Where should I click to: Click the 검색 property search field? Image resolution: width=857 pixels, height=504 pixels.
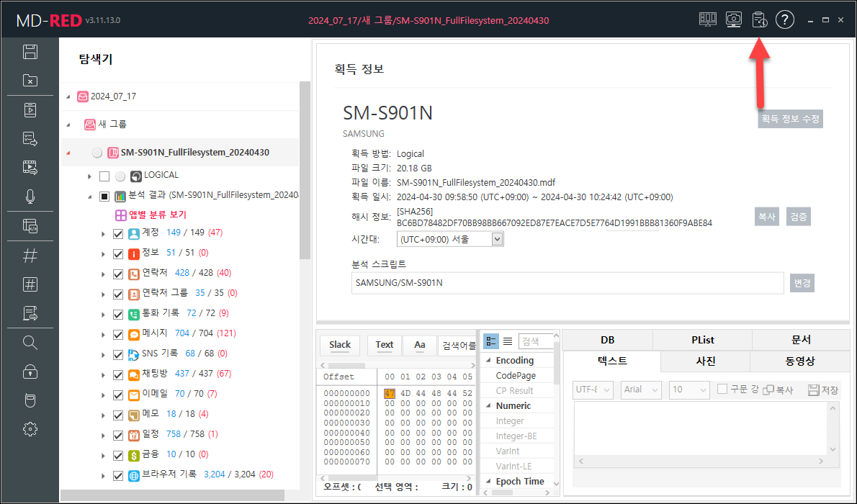coord(536,342)
